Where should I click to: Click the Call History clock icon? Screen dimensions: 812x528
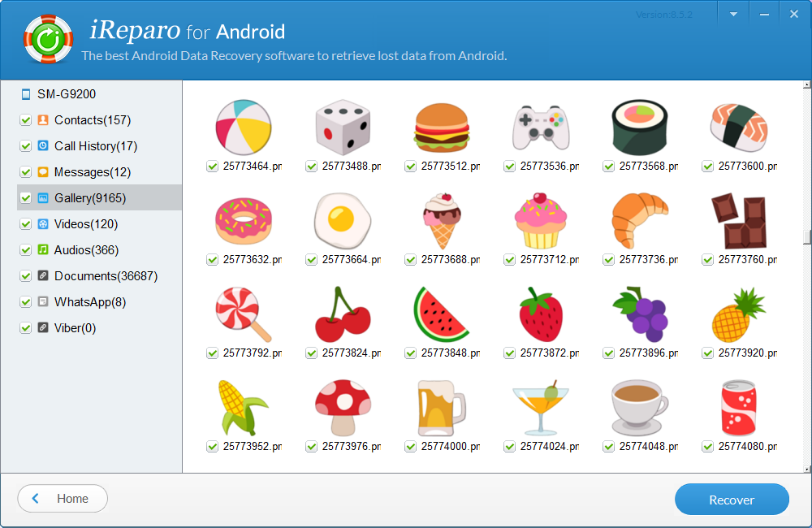pos(43,146)
